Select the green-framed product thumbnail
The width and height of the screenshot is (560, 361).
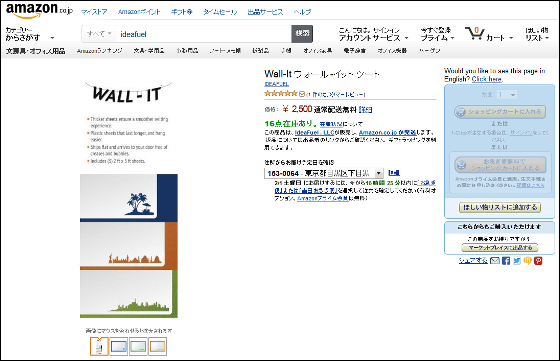[138, 346]
